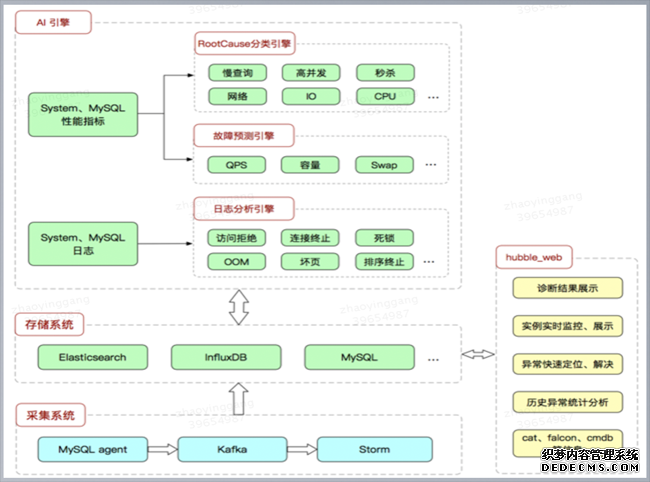Click the 秒杀 classification box
The image size is (650, 482).
pyautogui.click(x=384, y=73)
